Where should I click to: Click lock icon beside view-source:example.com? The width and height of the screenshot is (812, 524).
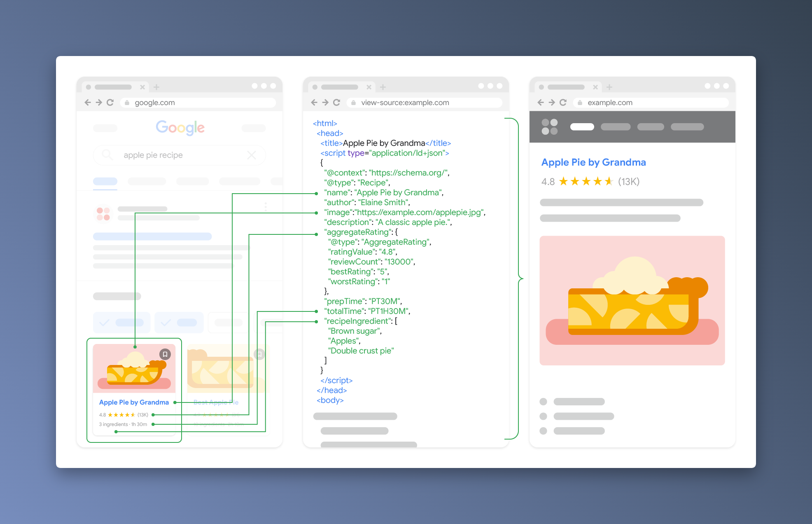point(354,103)
